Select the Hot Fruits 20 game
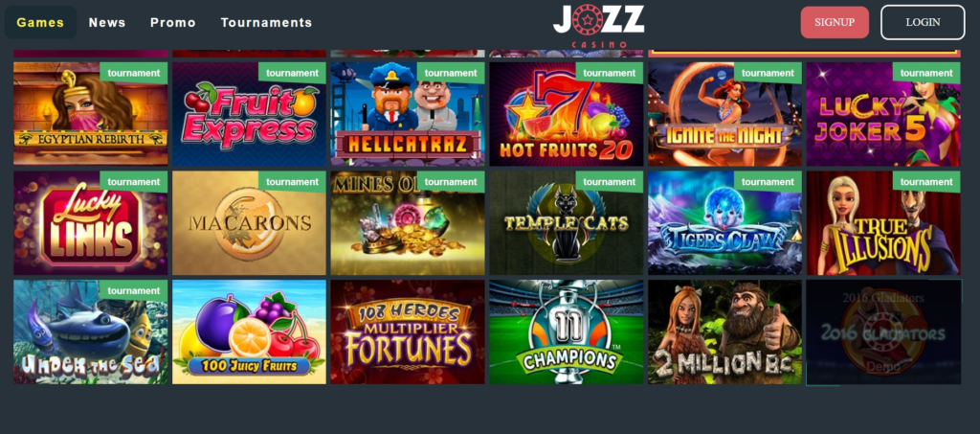This screenshot has height=434, width=980. coord(567,114)
